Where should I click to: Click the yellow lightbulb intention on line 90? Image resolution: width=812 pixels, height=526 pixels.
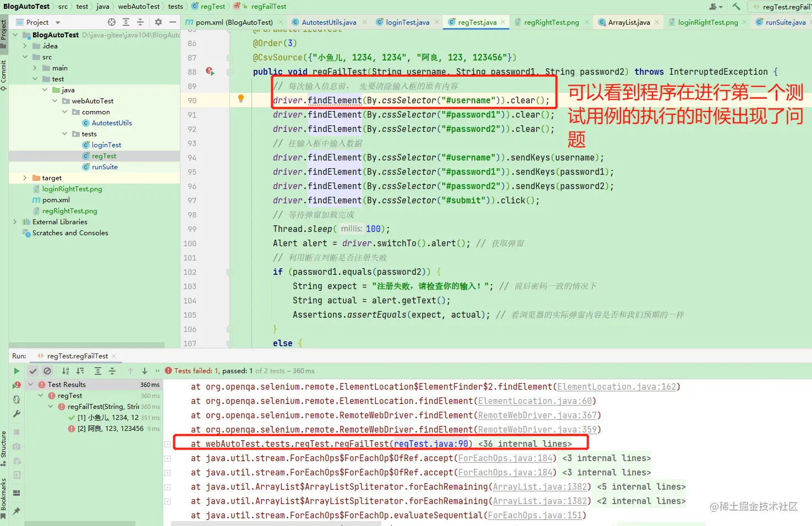240,98
